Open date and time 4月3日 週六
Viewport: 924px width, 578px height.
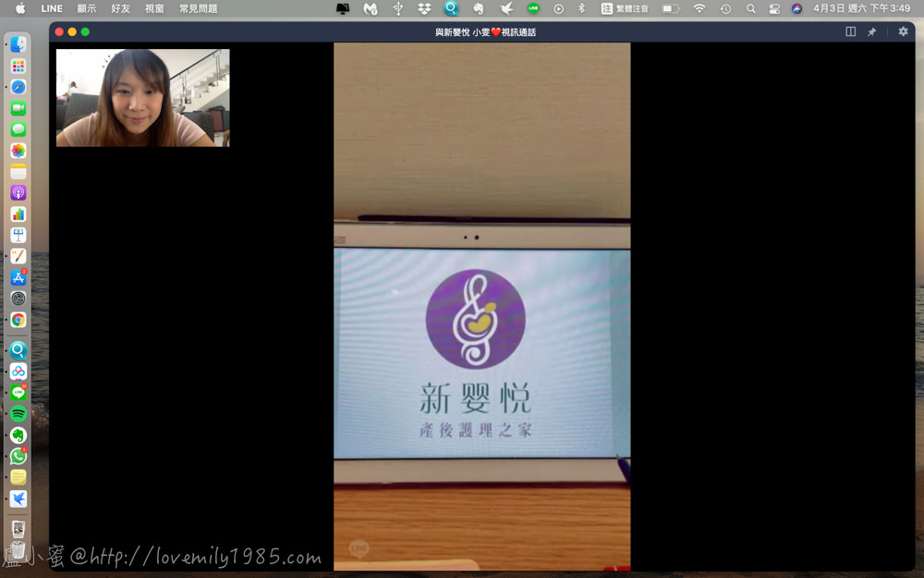pos(861,8)
